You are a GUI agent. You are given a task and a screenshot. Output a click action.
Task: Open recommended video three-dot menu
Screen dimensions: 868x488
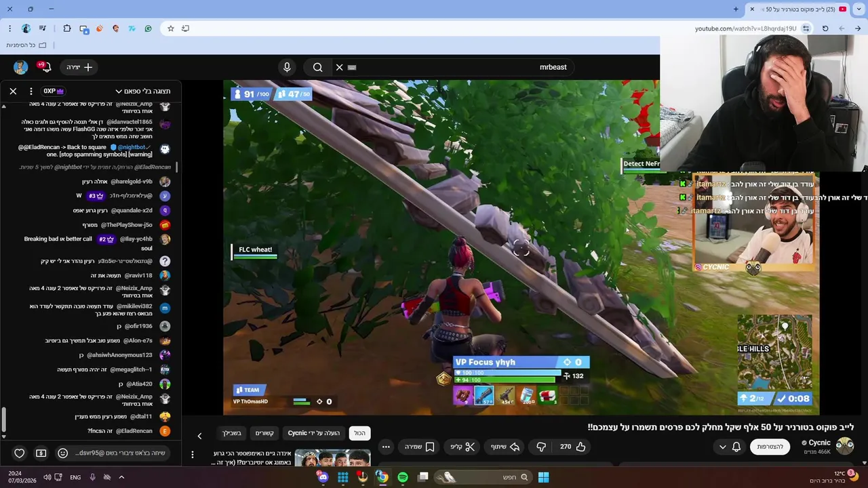pyautogui.click(x=193, y=454)
